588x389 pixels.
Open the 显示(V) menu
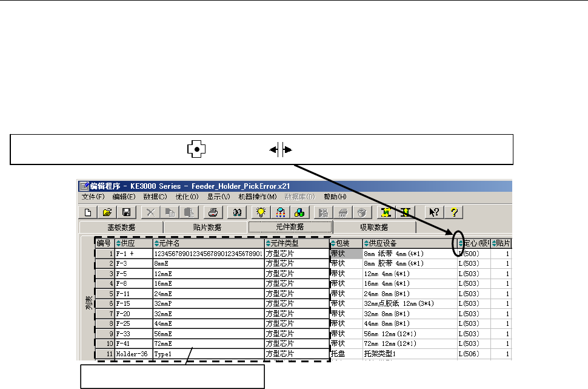[x=218, y=197]
